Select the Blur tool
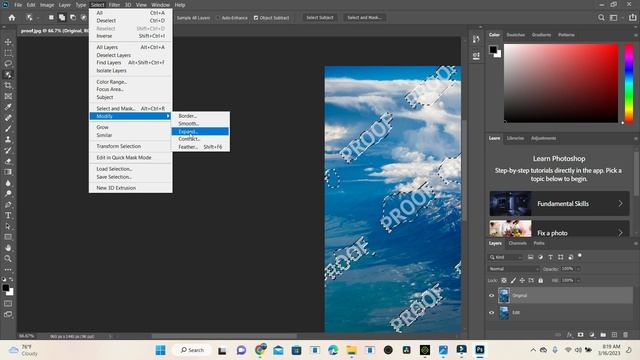Viewport: 640px width, 360px height. (x=8, y=183)
